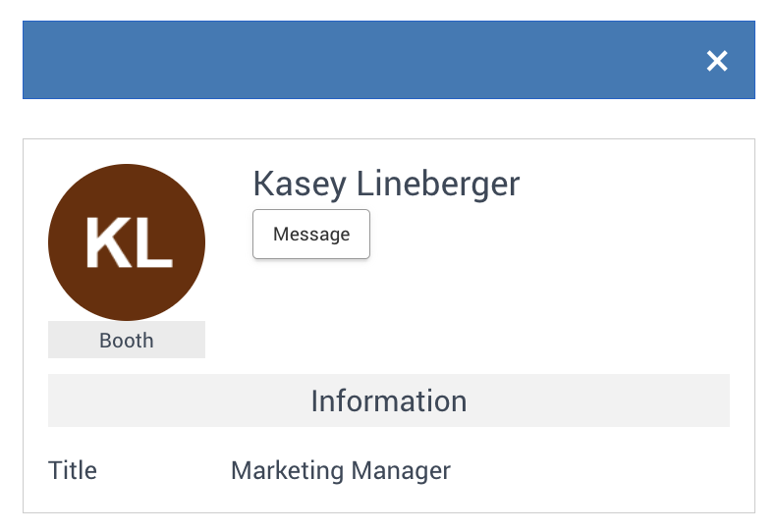Viewport: 776px width, 532px height.
Task: Close the profile popup with the X
Action: [717, 61]
